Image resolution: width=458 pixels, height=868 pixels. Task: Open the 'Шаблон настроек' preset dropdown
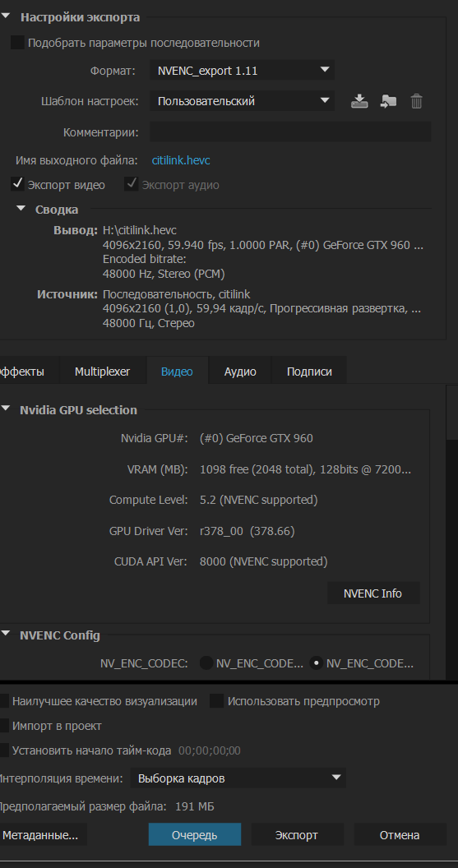pos(242,101)
